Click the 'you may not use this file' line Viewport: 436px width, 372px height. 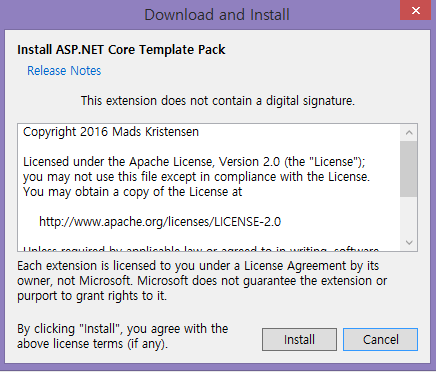(x=196, y=177)
